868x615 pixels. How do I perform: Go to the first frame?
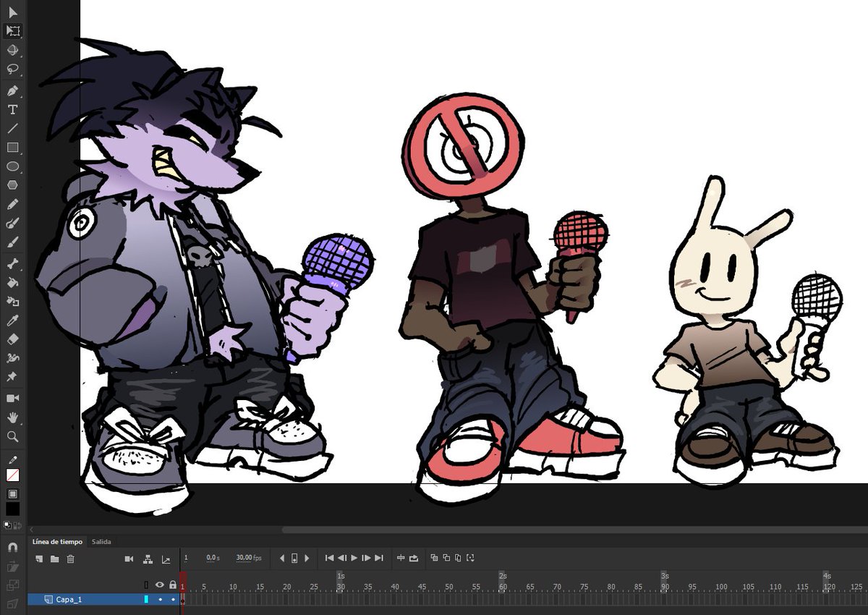coord(330,558)
